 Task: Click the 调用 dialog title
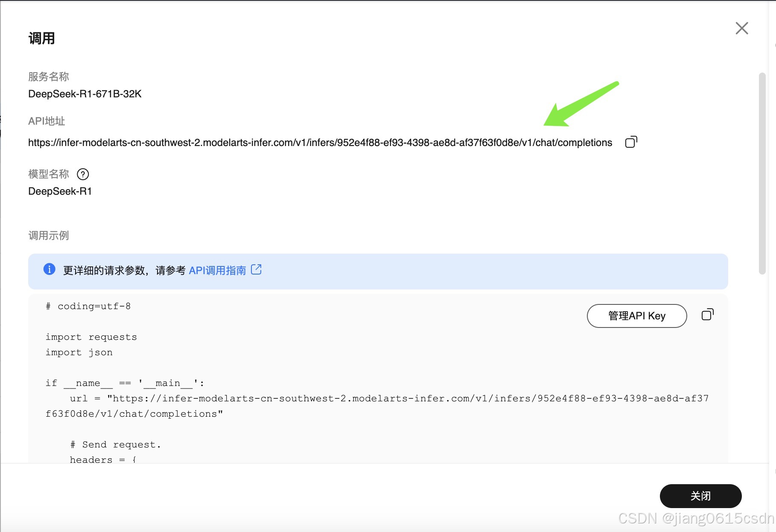click(x=41, y=38)
